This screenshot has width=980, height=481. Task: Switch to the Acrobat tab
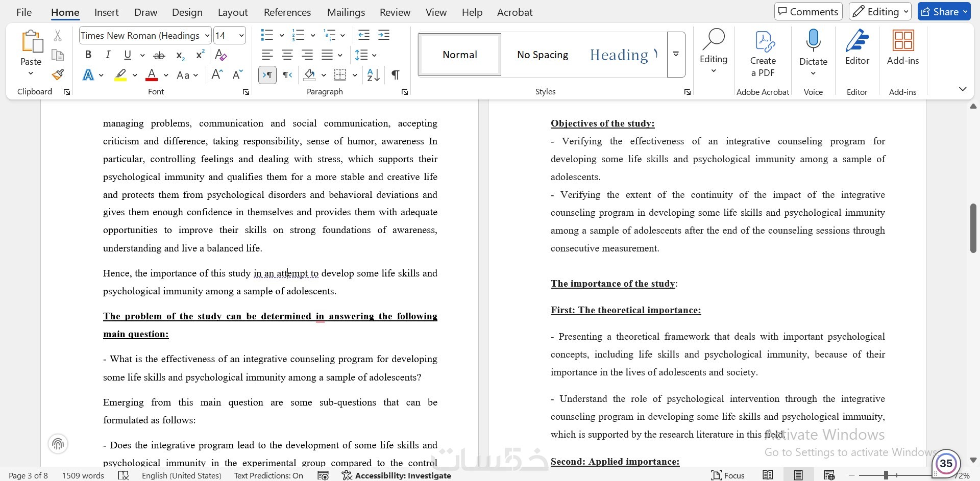pos(514,12)
